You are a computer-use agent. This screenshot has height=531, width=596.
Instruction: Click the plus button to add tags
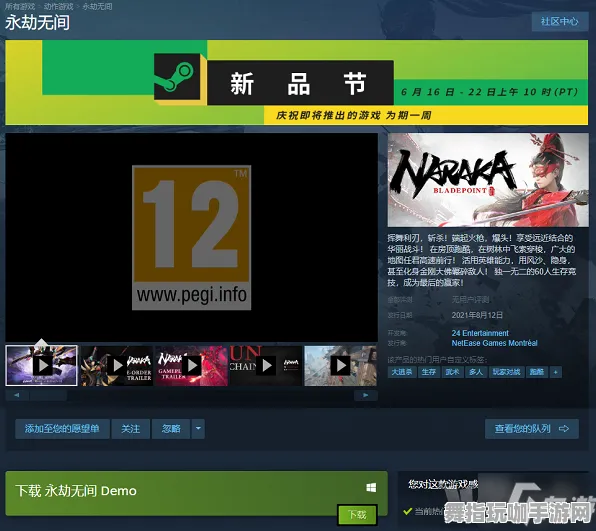click(x=556, y=372)
